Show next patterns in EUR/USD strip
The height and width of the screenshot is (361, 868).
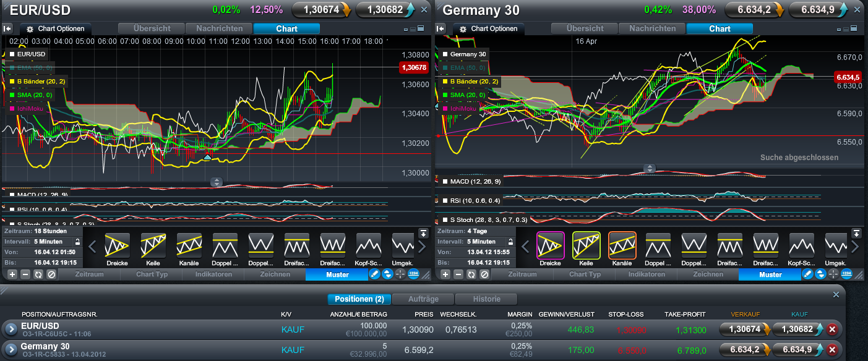tap(422, 247)
